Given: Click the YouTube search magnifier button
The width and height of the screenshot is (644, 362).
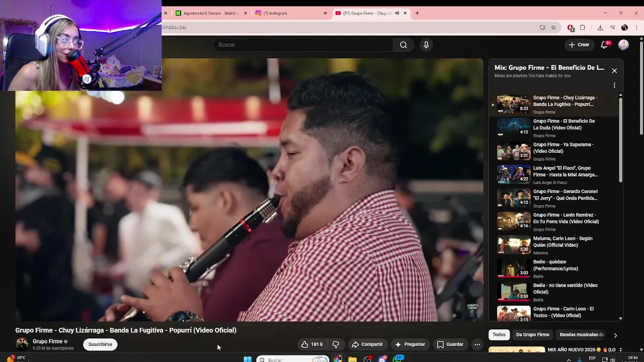Looking at the screenshot, I should pos(404,45).
